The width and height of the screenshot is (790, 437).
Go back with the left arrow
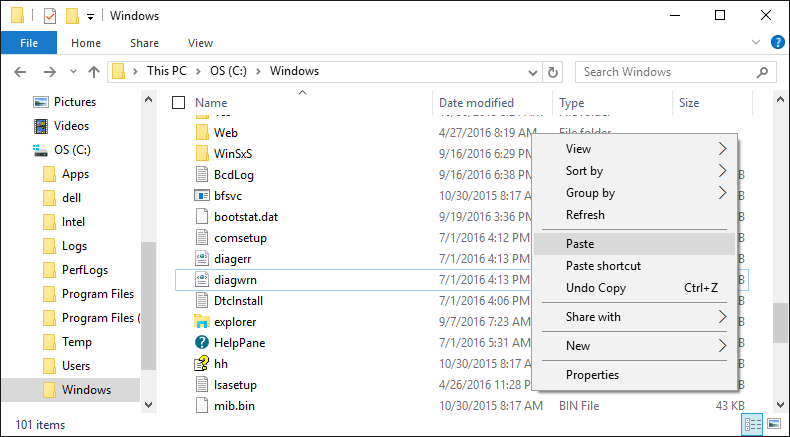click(x=20, y=72)
